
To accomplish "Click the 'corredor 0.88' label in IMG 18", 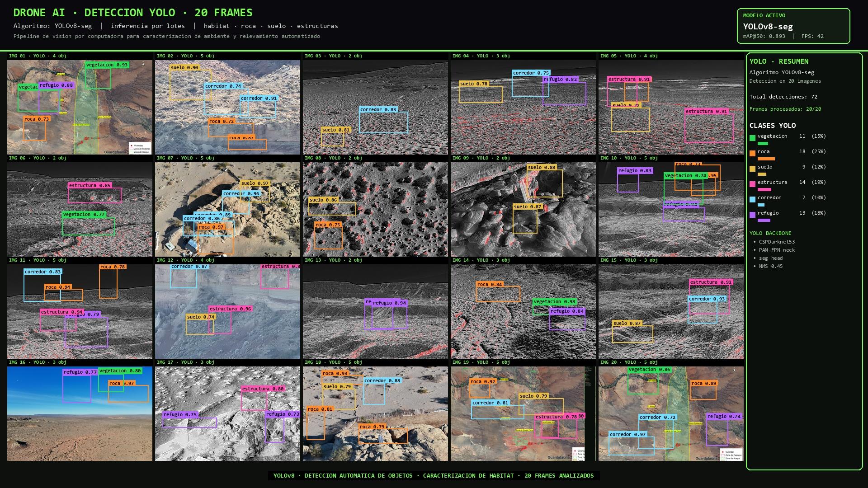I will (382, 380).
